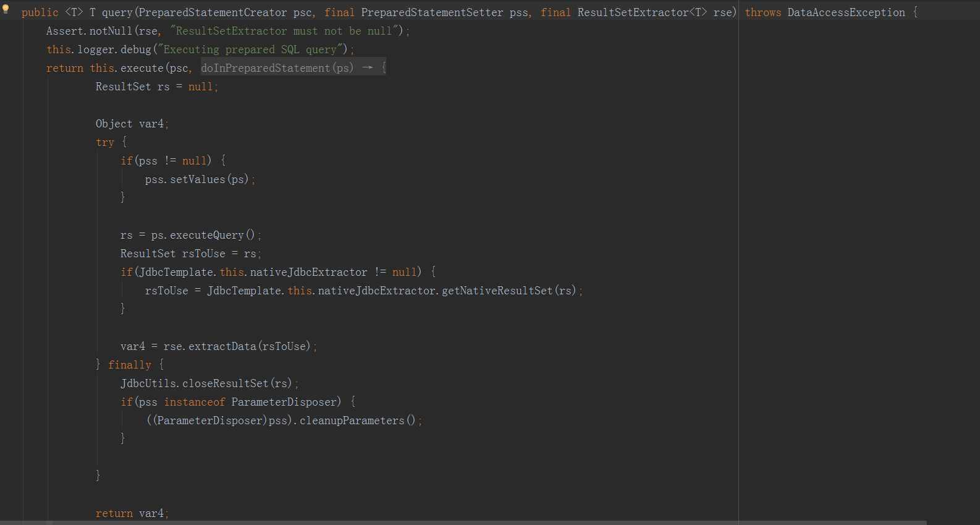
Task: Click the horizontal scrollbar at the editor bottom
Action: coord(463,523)
